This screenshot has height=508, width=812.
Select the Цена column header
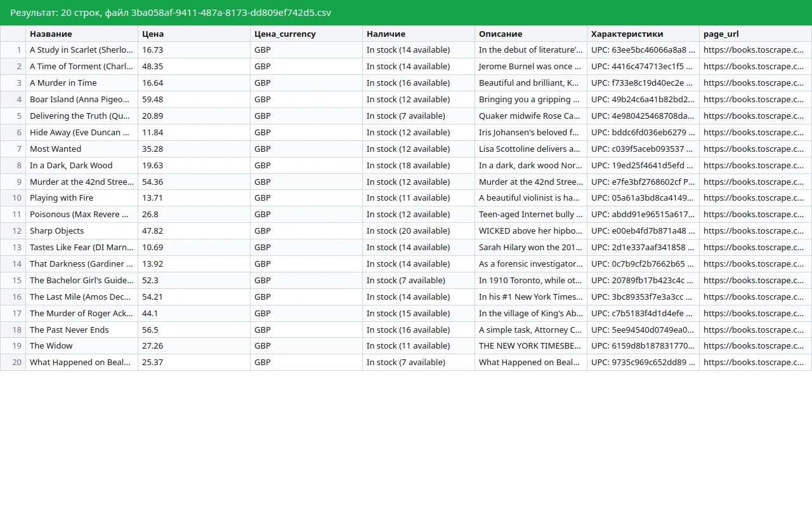click(x=194, y=34)
